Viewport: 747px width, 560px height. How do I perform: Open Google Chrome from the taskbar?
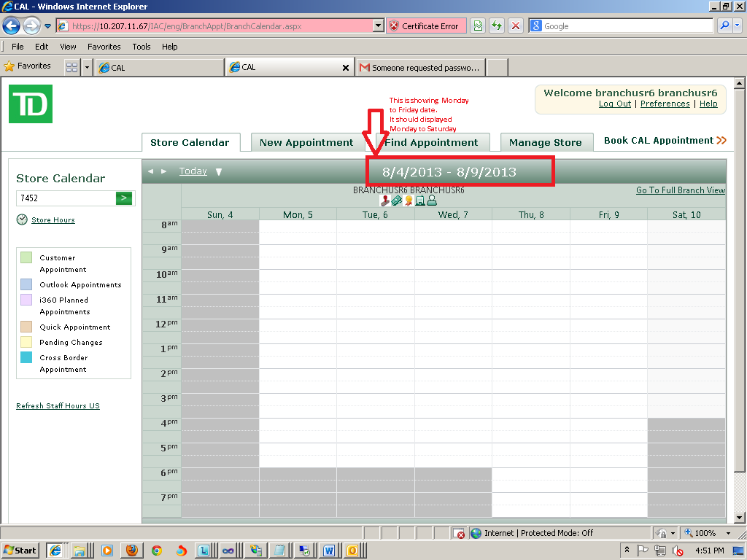pos(157,551)
